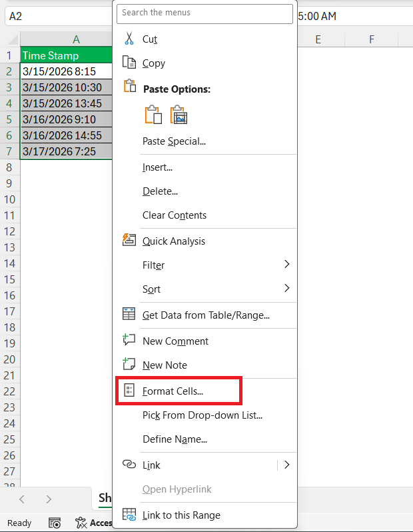Expand the Sort submenu arrow

point(287,289)
